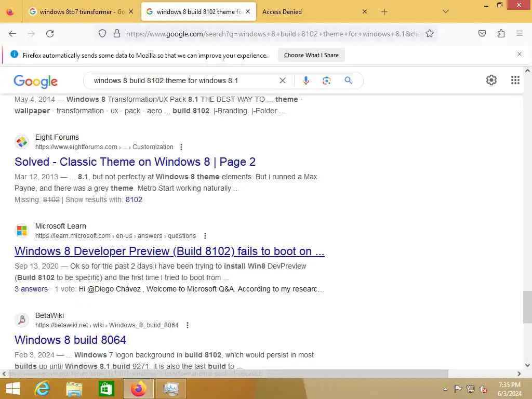Open more options for Eight Forums result
This screenshot has width=532, height=399.
pyautogui.click(x=181, y=147)
